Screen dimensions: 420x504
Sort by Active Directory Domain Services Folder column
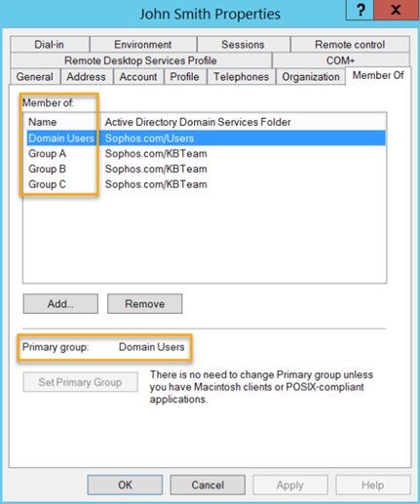point(243,122)
